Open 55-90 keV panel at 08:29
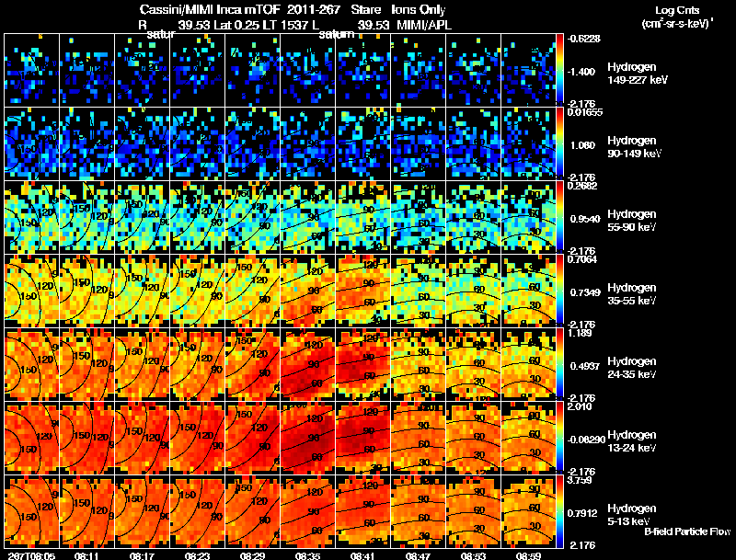The image size is (736, 560). 252,217
